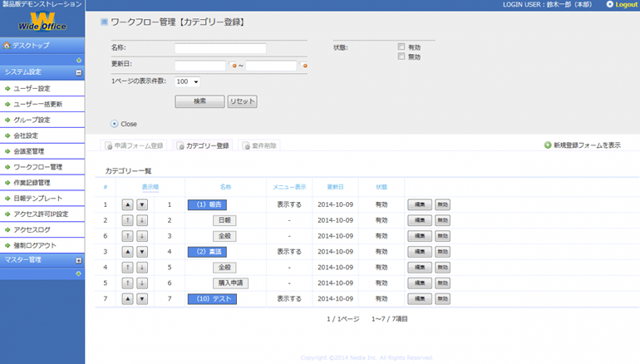Click the green diamond icon below マスター管理
This screenshot has width=640, height=364.
[x=79, y=273]
